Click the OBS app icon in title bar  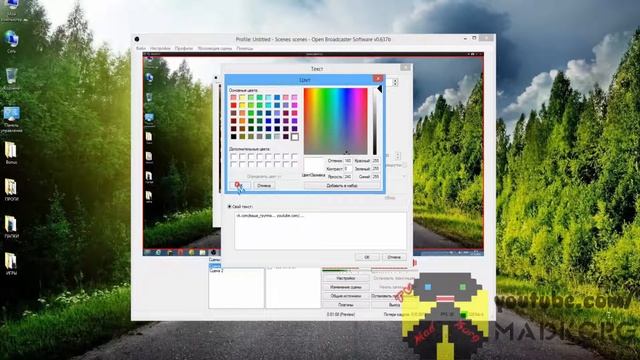(137, 39)
